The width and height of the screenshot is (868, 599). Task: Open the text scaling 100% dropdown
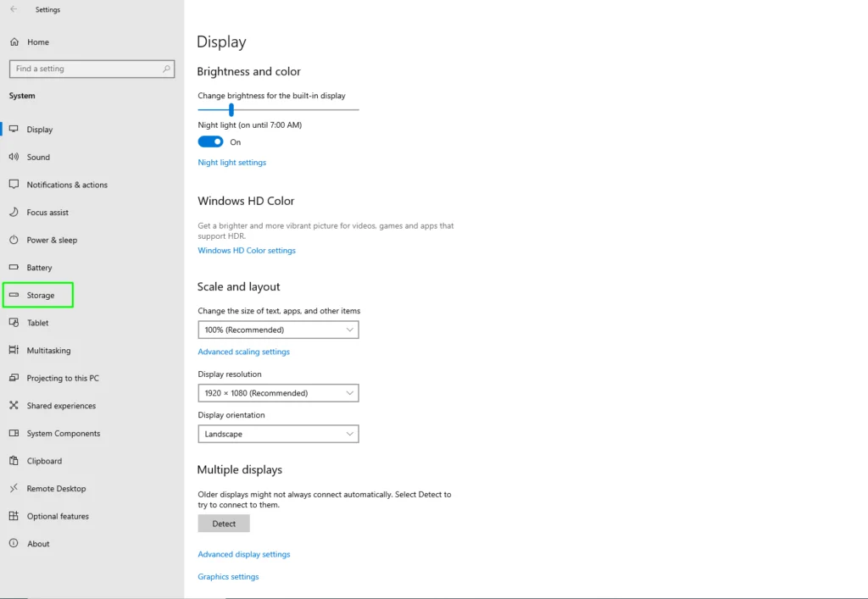278,330
